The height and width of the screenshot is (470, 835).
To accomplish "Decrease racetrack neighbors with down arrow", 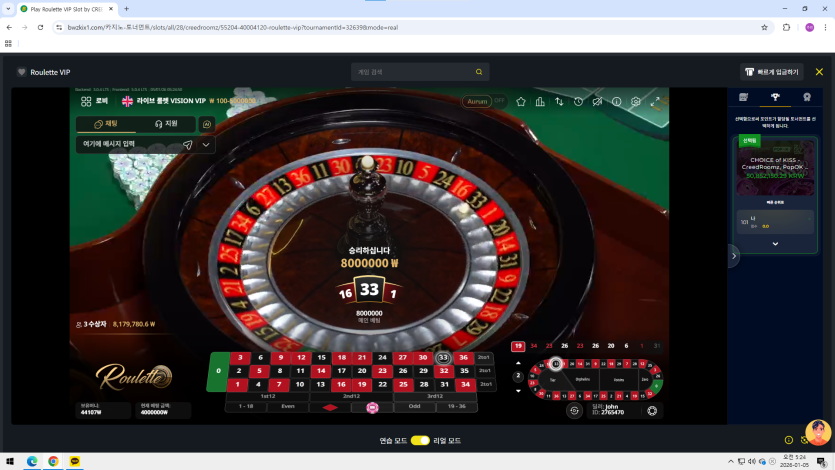I will [x=518, y=391].
